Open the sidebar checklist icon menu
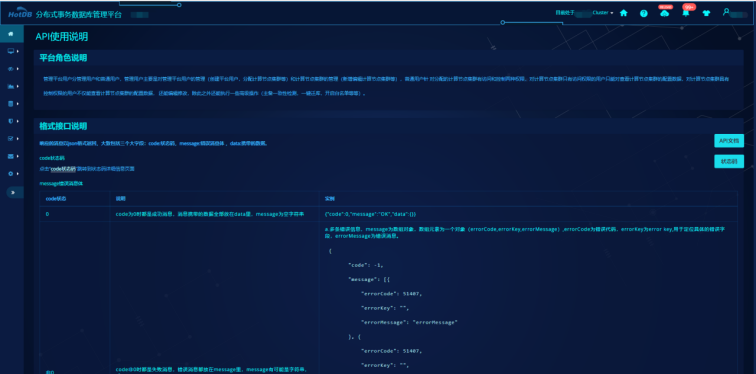756x374 pixels. click(x=11, y=138)
